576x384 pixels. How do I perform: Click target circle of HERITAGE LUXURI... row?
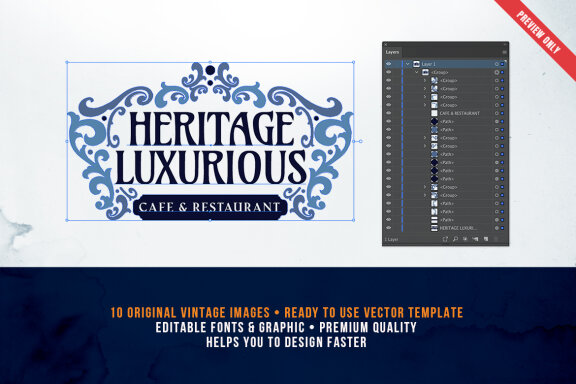click(x=497, y=228)
